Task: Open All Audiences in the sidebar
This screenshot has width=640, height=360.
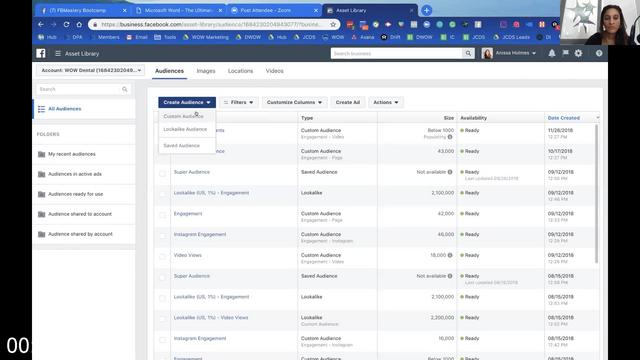Action: pos(64,109)
